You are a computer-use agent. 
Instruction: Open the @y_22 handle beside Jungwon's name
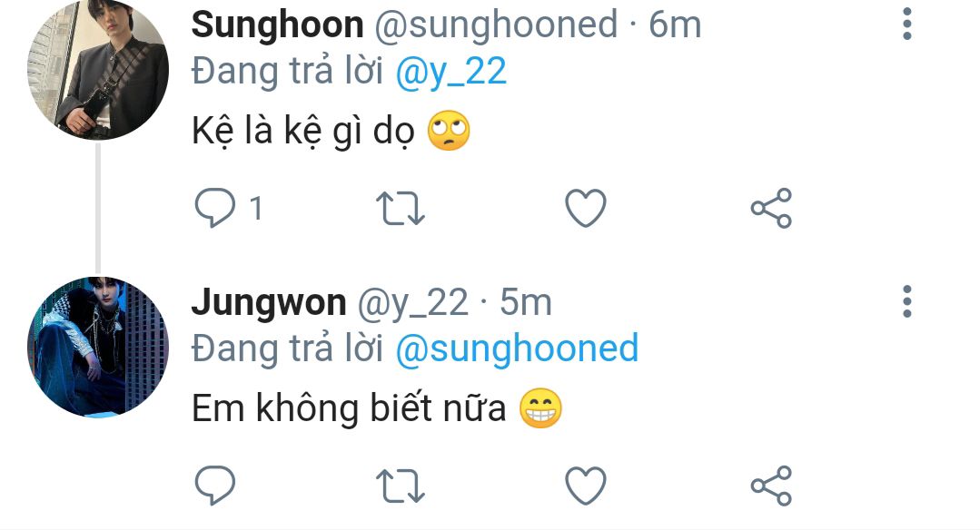[412, 303]
